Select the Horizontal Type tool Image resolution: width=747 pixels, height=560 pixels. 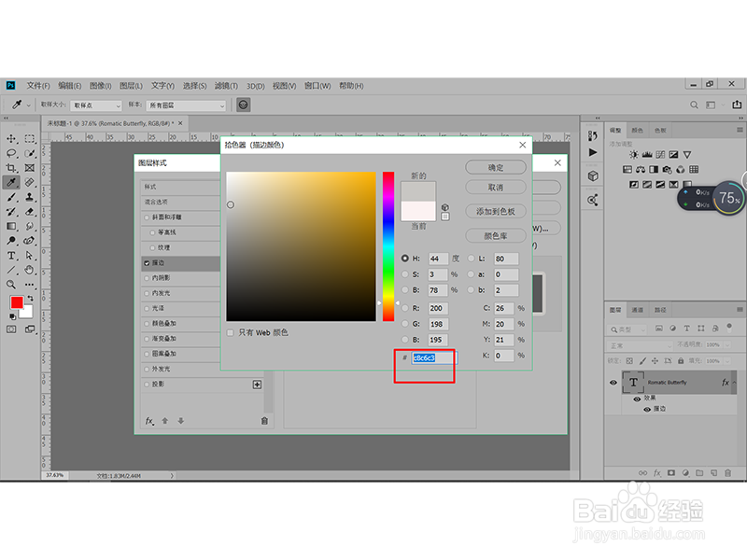tap(11, 256)
